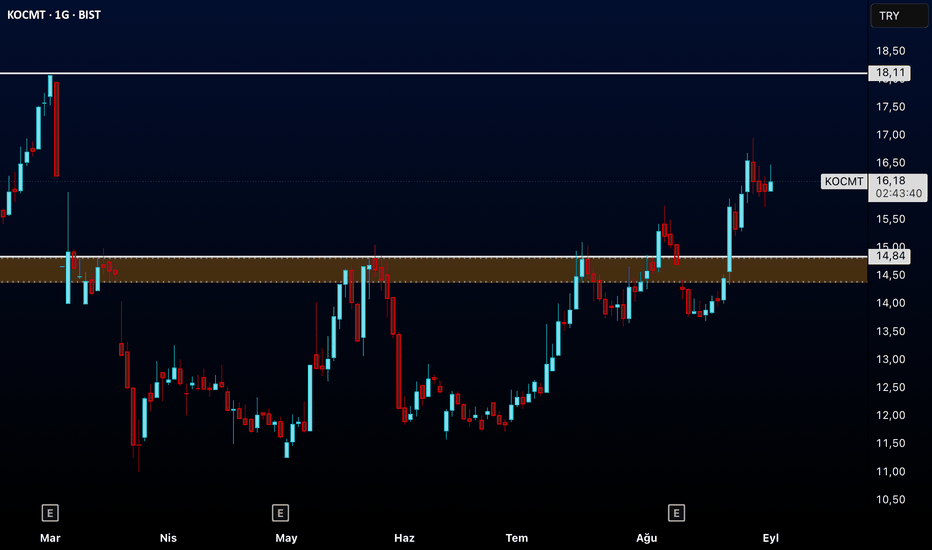
Task: Click the earnings E marker under Ağu
Action: click(x=676, y=513)
